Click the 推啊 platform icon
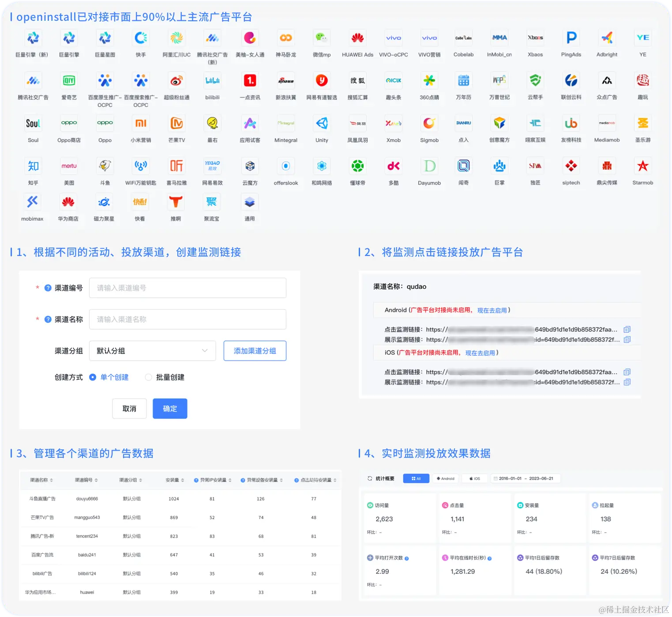Screen dimensions: 672x617 (176, 202)
